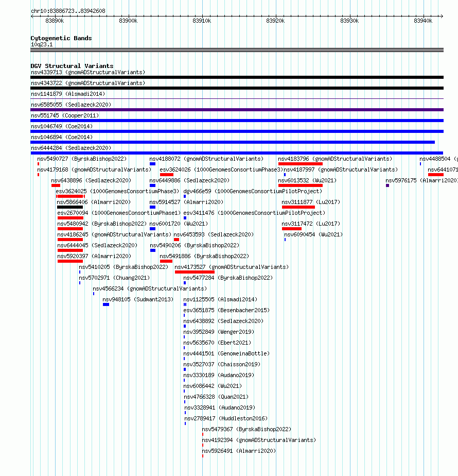Click nsv1046894 (Coe2014) label
This screenshot has width=458, height=476.
coord(62,137)
